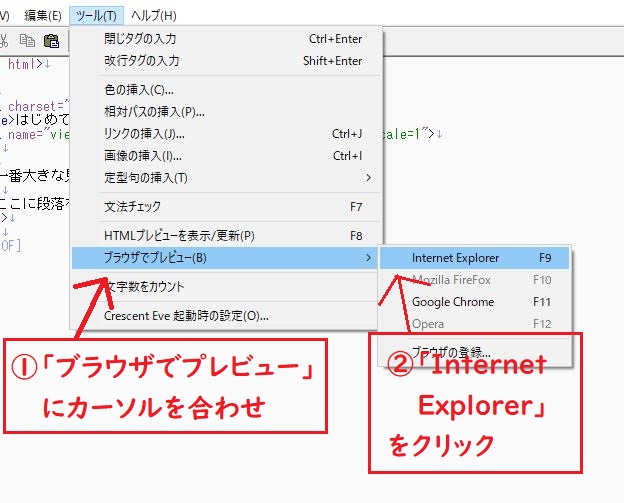Click the Cut scissors icon in toolbar
Image resolution: width=624 pixels, height=503 pixels.
(x=5, y=41)
